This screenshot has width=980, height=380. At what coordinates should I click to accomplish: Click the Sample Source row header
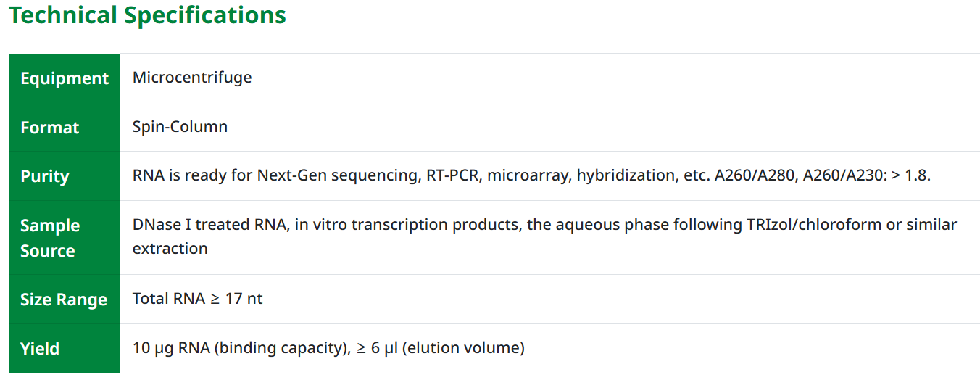click(50, 238)
